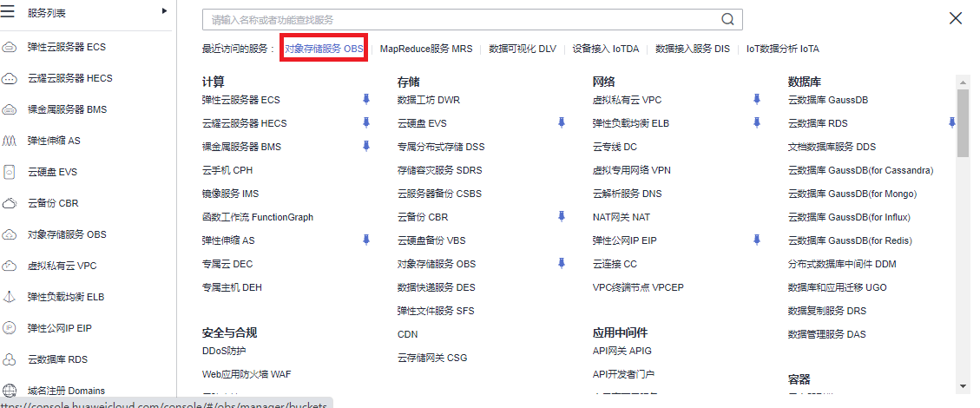Click the 域名注册 Domains sidebar icon
The width and height of the screenshot is (980, 408).
point(10,392)
